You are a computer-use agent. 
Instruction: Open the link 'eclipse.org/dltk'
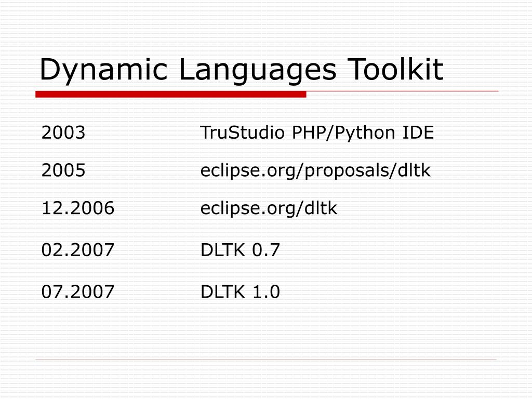coord(270,209)
